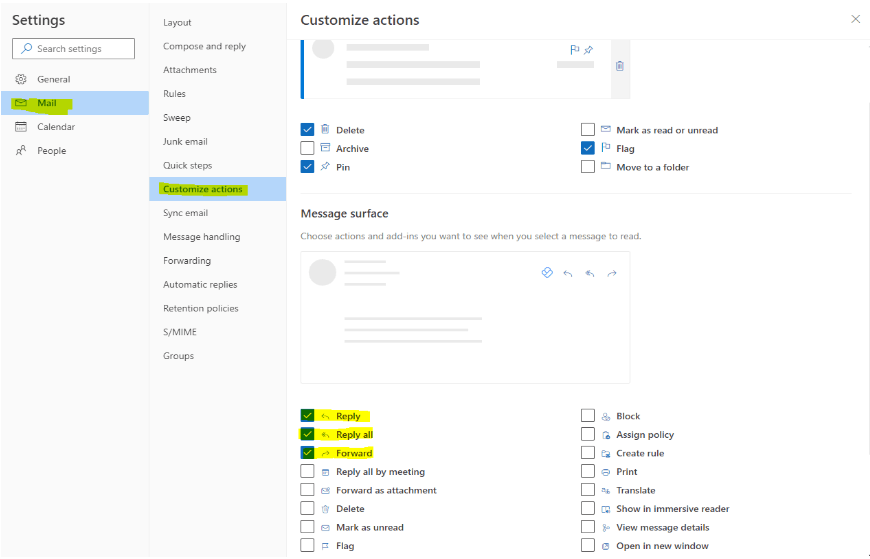Click the Print icon

pos(606,472)
